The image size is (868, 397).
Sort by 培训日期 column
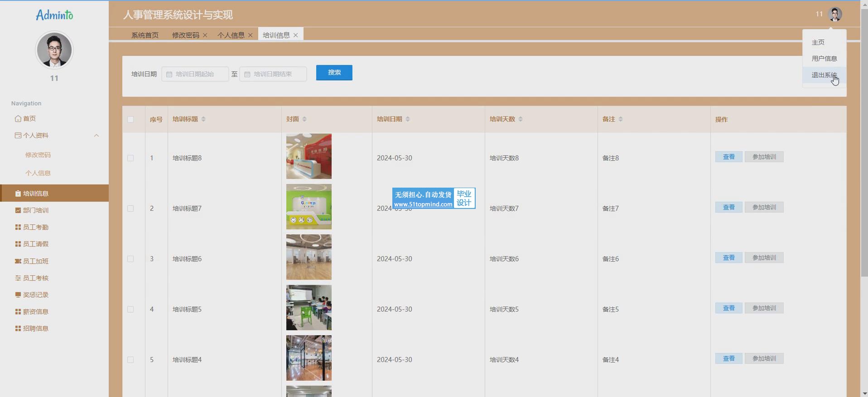[408, 119]
